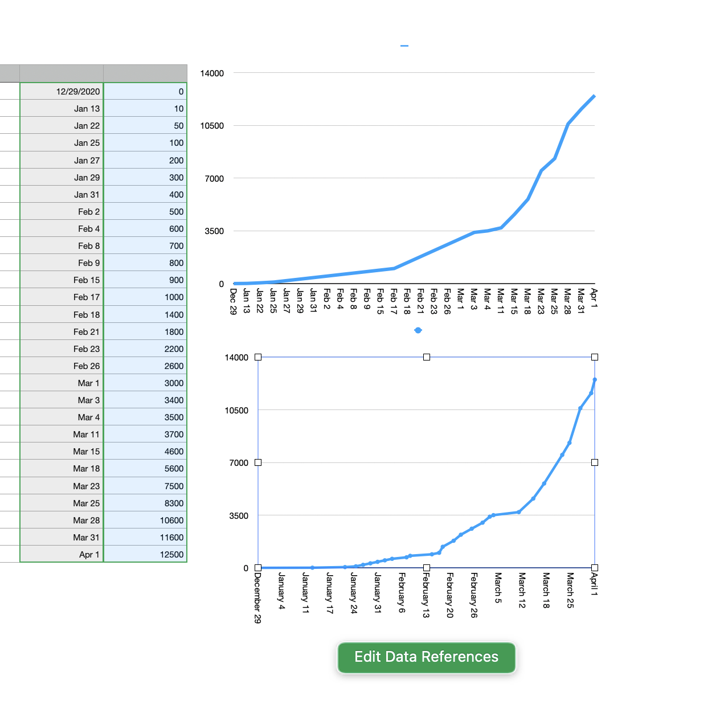Click the Edit Data References button
This screenshot has height=713, width=728.
coord(427,657)
